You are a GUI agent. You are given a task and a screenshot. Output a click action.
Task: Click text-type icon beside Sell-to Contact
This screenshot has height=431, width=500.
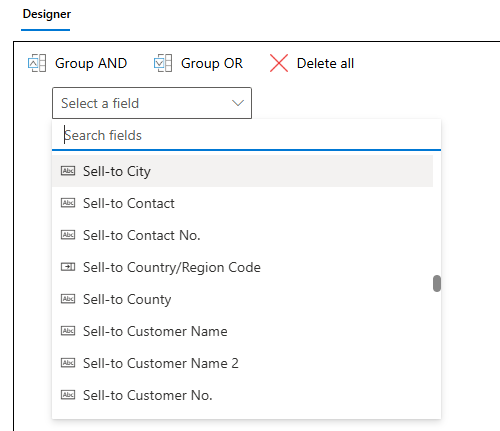pyautogui.click(x=68, y=203)
